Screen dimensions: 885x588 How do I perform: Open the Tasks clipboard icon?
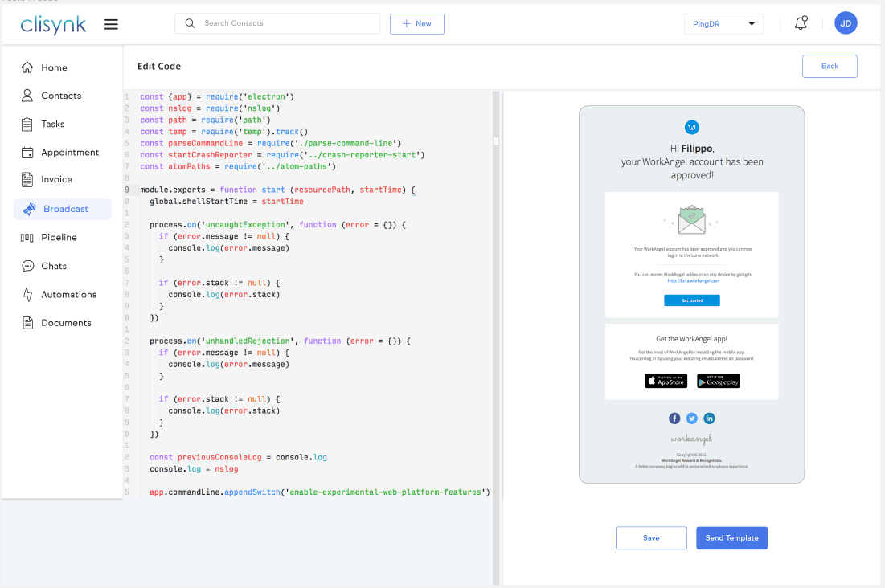(x=27, y=125)
